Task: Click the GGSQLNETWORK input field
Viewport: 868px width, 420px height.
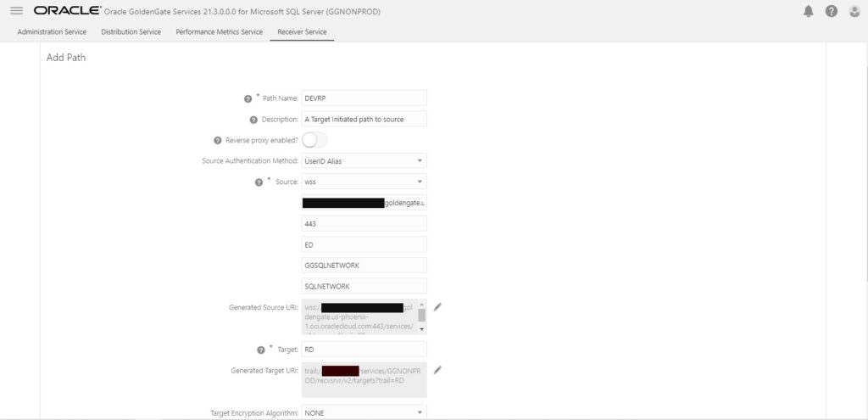Action: click(x=364, y=266)
